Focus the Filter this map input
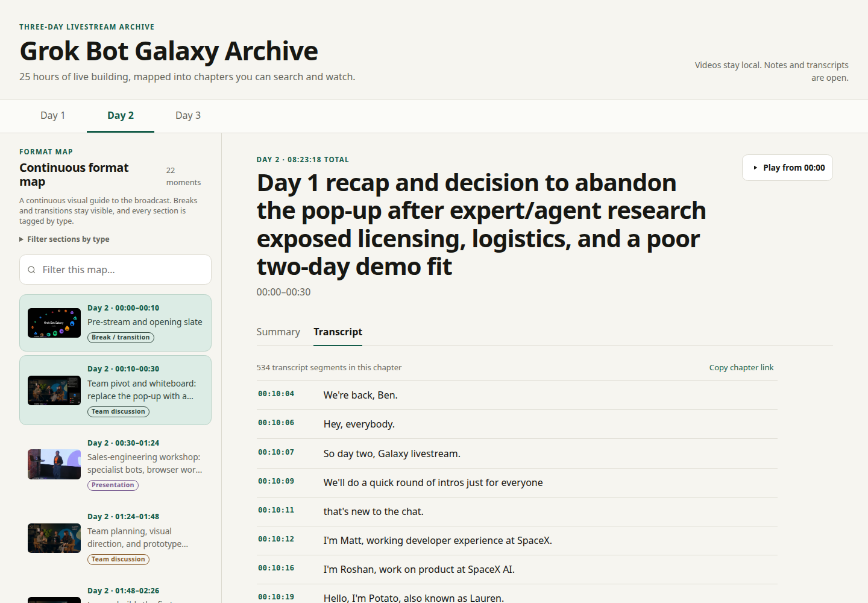868x603 pixels. click(116, 270)
